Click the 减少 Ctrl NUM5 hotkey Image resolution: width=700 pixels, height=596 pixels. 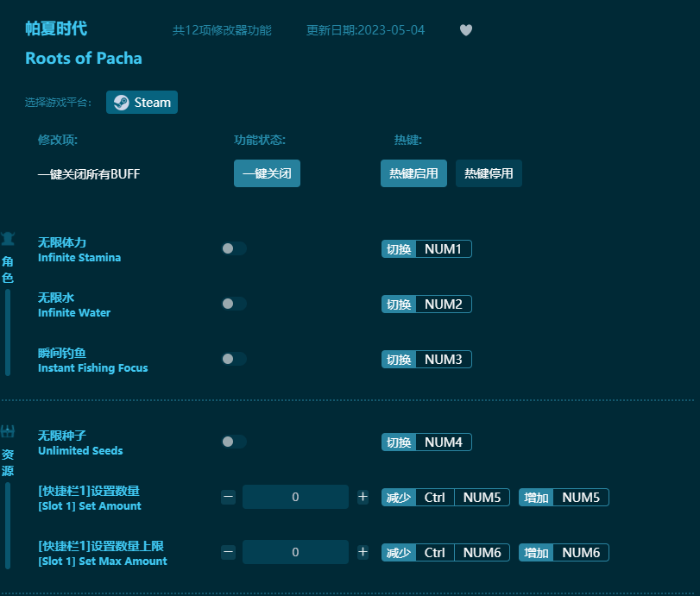click(x=445, y=498)
